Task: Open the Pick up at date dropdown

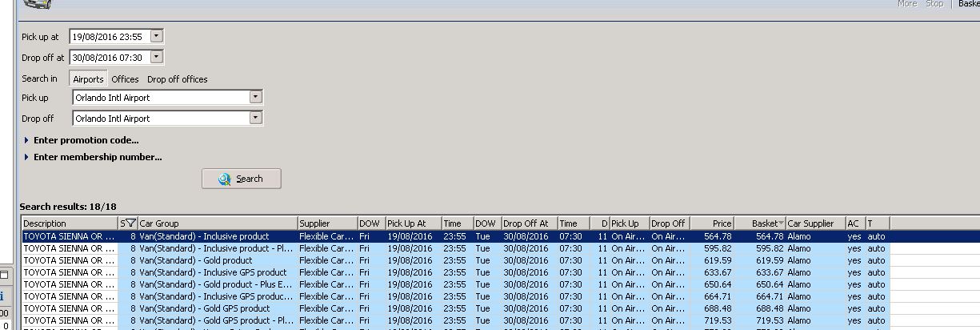Action: point(156,36)
